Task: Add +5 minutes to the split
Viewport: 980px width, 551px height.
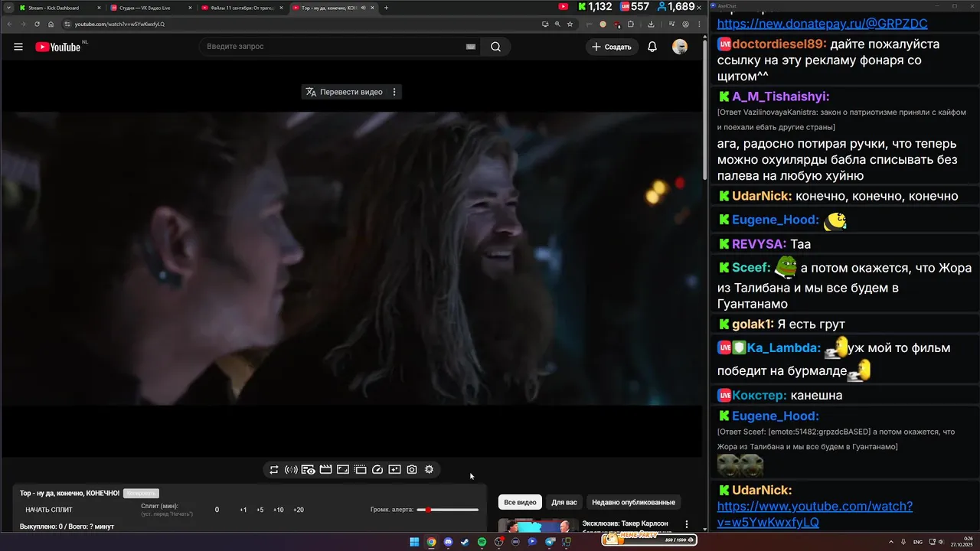Action: (260, 510)
